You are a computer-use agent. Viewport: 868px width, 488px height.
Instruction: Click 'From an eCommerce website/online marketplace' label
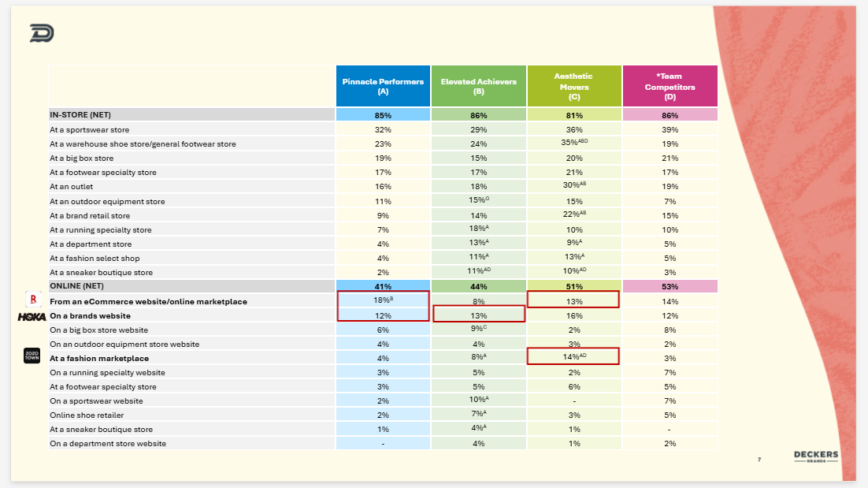pos(148,301)
